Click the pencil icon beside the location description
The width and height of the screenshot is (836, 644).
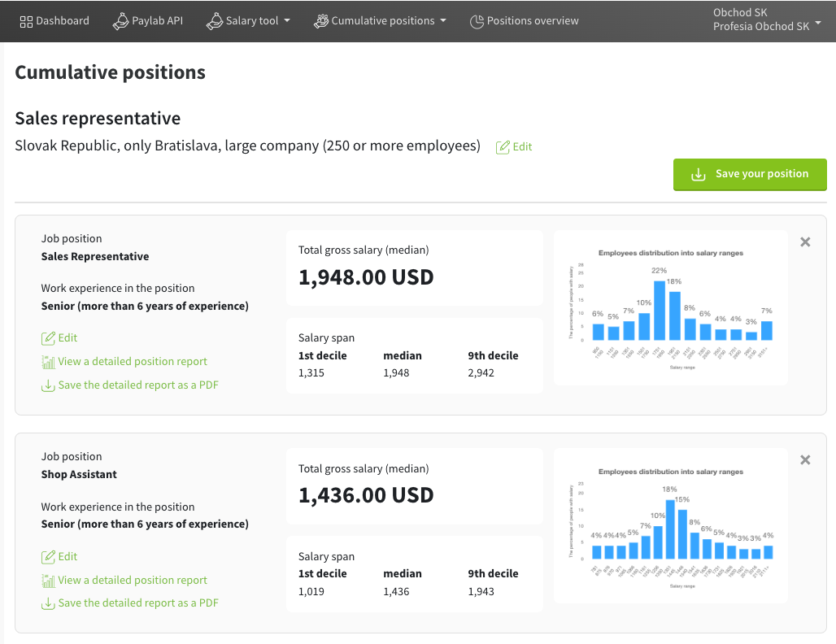[x=503, y=147]
